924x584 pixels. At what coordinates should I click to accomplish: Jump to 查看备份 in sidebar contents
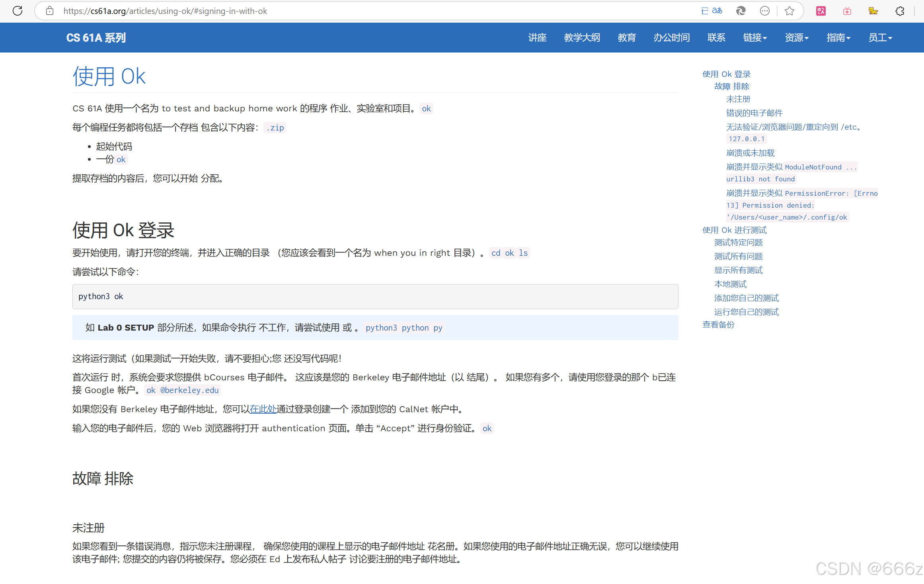click(x=718, y=325)
